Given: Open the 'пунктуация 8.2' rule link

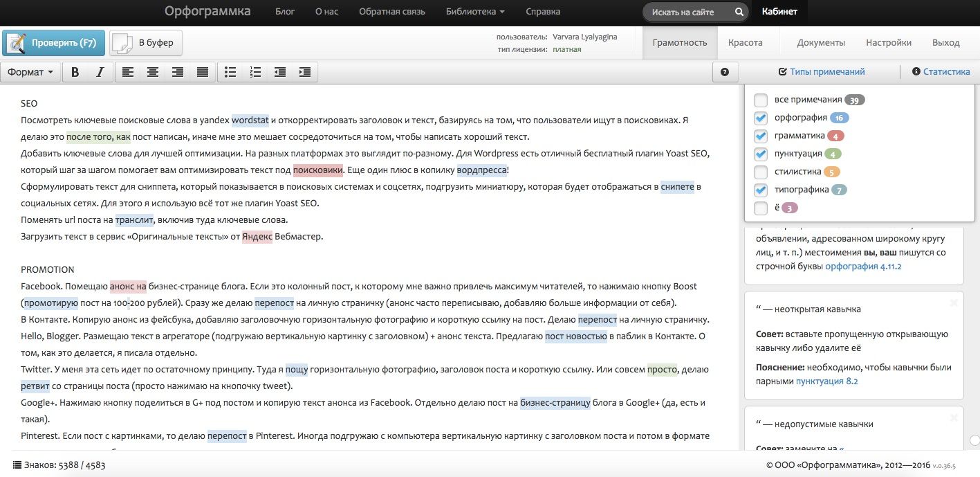Looking at the screenshot, I should point(827,381).
